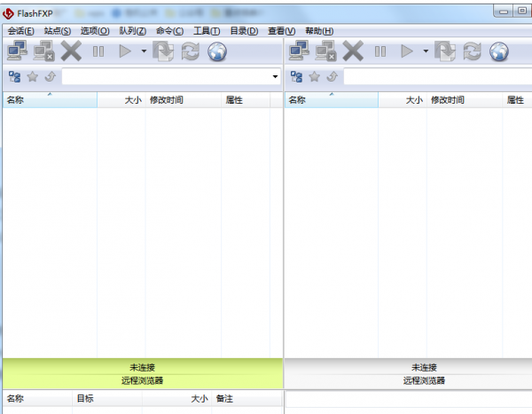532x414 pixels.
Task: Click the left pane folder tree icon
Action: click(x=14, y=77)
